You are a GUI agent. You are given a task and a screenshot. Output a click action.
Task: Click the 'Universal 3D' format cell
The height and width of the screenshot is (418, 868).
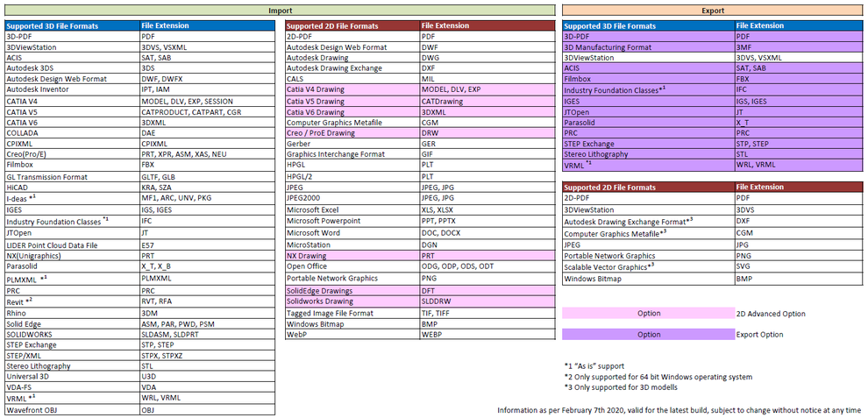(72, 377)
